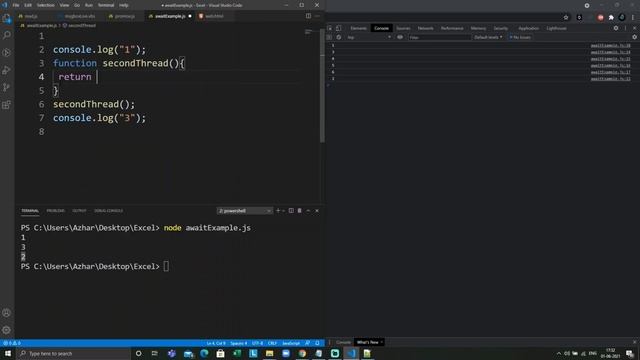This screenshot has height=360, width=640.
Task: Switch to DEBUG CONSOLE tab in VS Code panel
Action: (108, 211)
